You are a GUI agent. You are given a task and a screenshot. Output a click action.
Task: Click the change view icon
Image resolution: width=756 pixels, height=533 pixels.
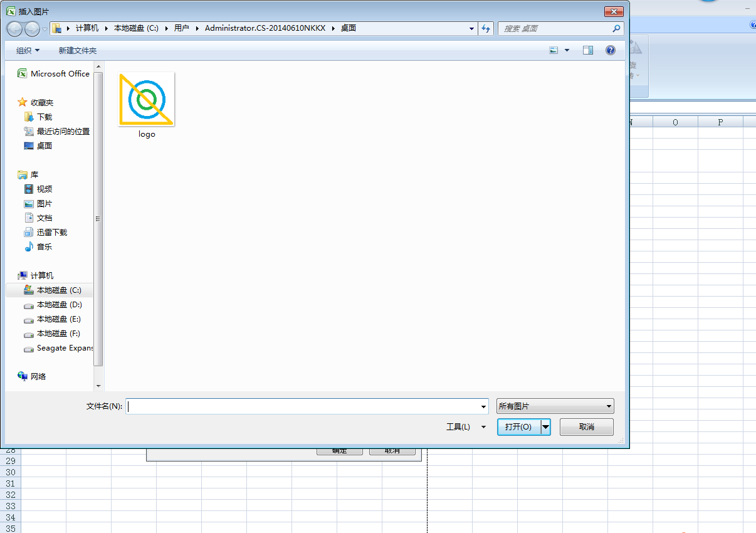[554, 50]
